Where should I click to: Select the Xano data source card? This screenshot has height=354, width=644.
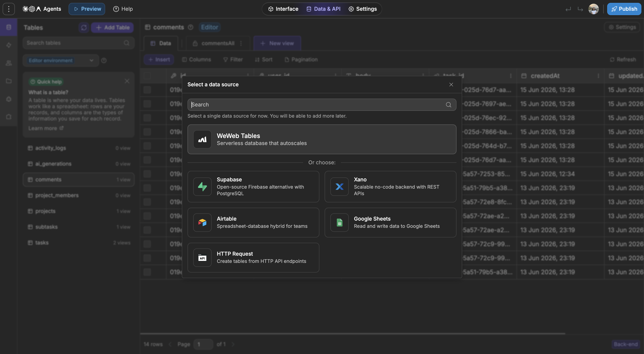click(390, 186)
